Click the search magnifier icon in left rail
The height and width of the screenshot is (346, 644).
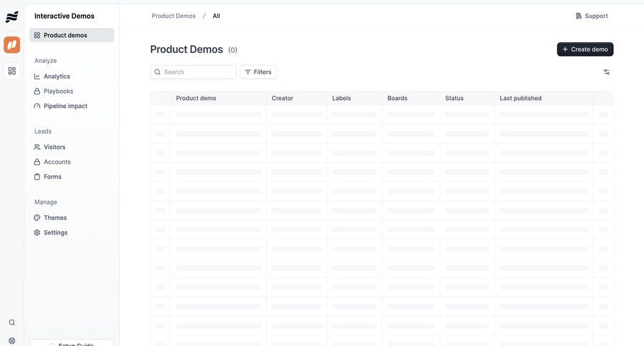pyautogui.click(x=12, y=322)
